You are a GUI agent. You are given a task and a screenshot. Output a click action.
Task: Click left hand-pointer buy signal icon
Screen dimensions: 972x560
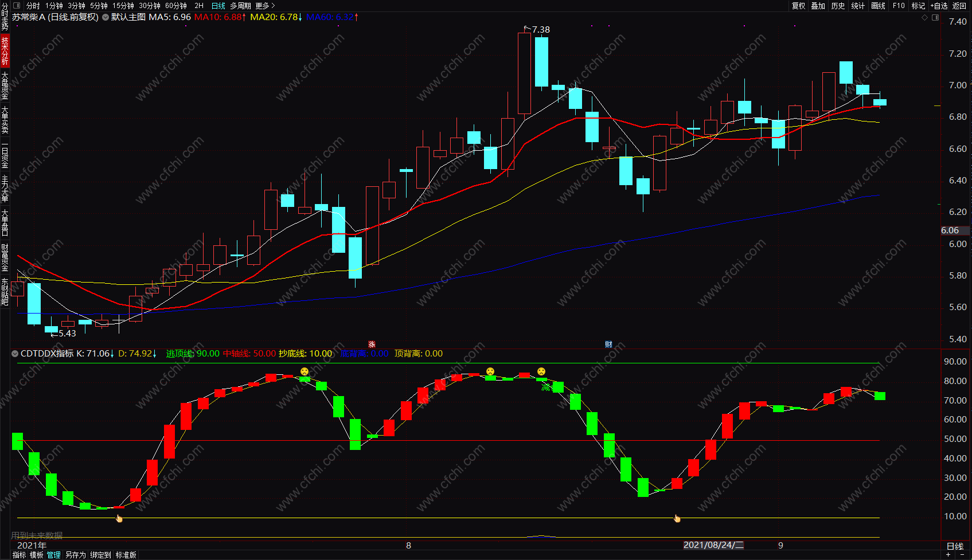pyautogui.click(x=119, y=519)
